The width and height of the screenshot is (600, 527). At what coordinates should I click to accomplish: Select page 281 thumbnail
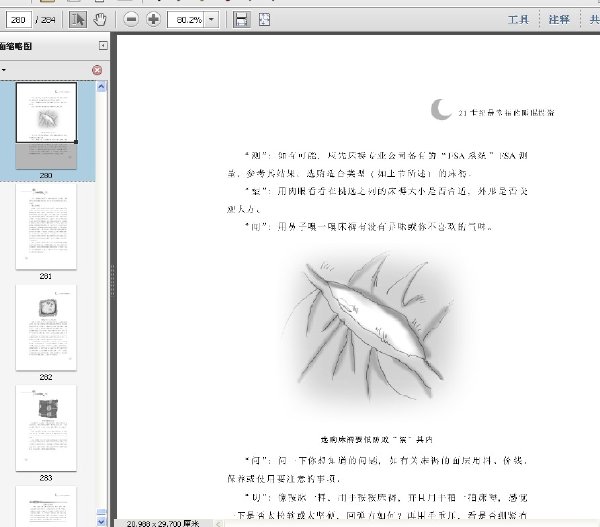pos(46,226)
